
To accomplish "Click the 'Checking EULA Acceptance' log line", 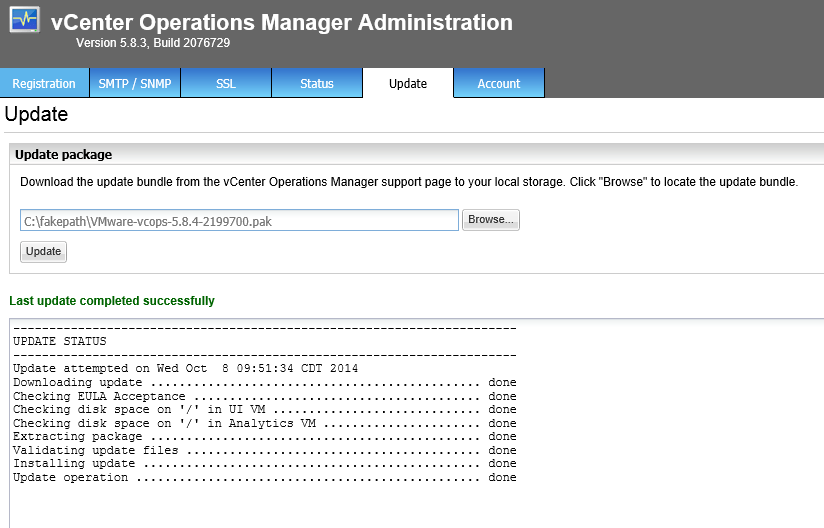I will click(x=265, y=396).
